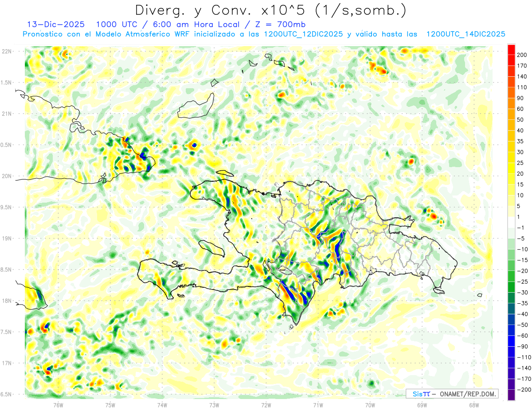Click the '21N' latitude label
Image resolution: width=532 pixels, height=411 pixels.
(x=7, y=114)
